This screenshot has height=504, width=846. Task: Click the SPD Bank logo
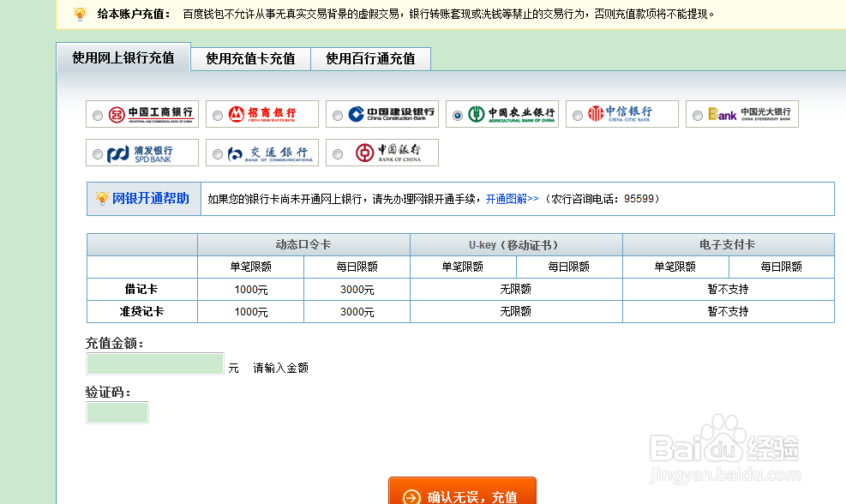point(140,153)
